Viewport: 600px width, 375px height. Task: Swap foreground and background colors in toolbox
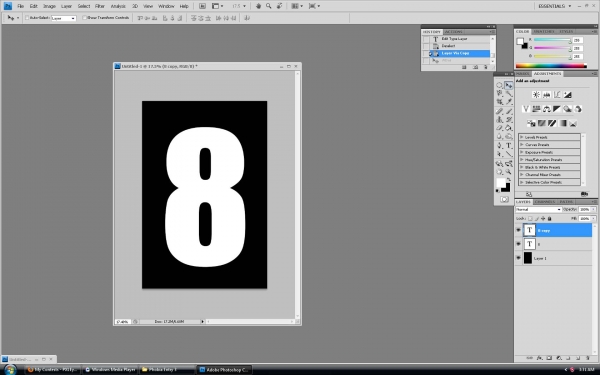tap(509, 179)
